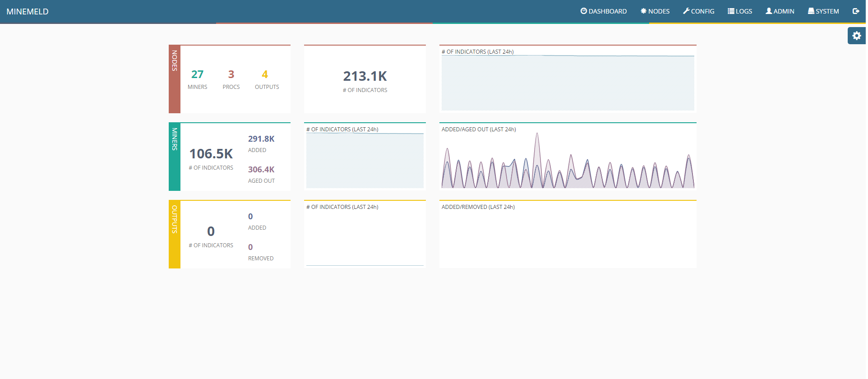Select the yellow OUTPUTS side label
868x379 pixels.
tap(175, 234)
